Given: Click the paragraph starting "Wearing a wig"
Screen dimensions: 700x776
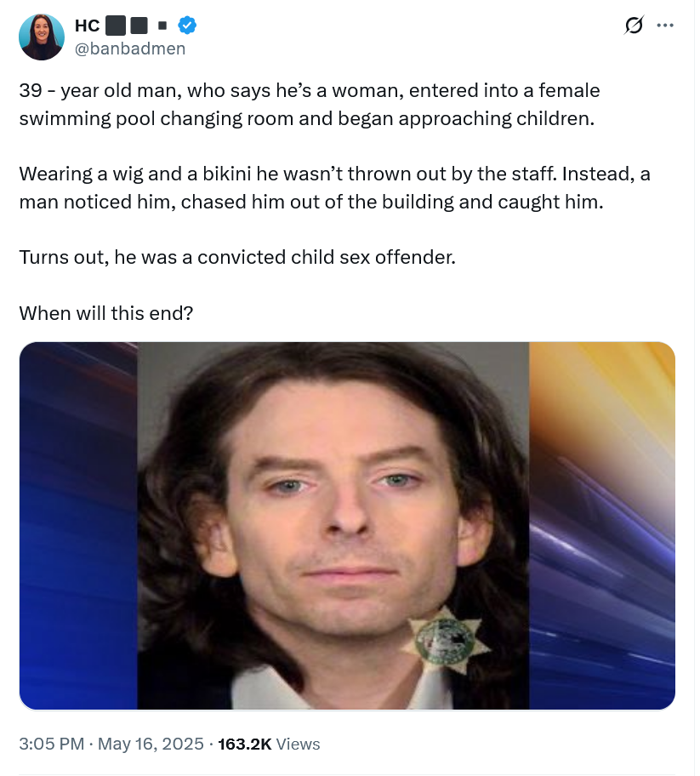Looking at the screenshot, I should [334, 188].
